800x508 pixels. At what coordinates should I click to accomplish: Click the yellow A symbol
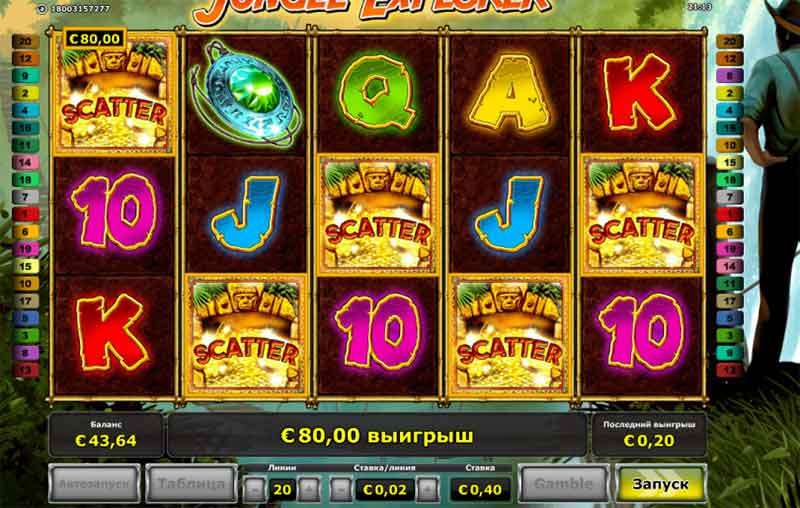[510, 93]
